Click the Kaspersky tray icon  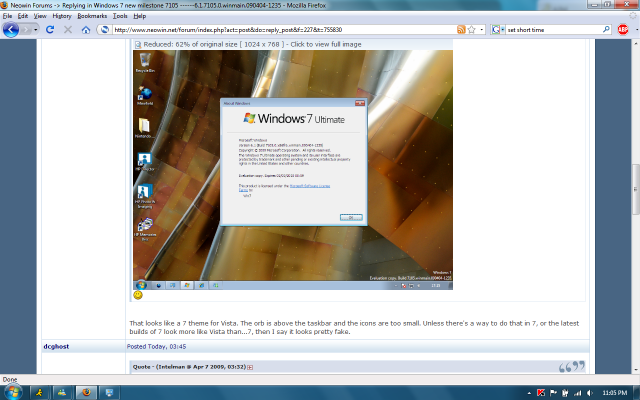541,393
